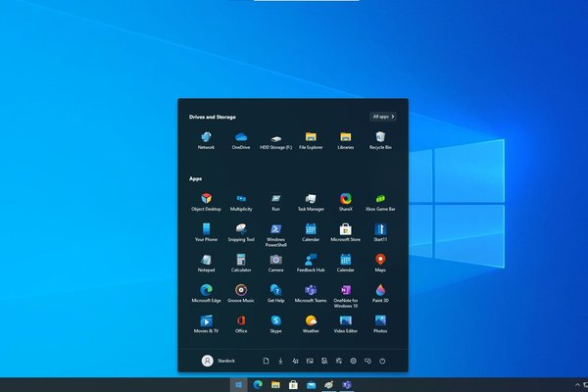Launch File Explorer from Start menu grid

pos(311,141)
